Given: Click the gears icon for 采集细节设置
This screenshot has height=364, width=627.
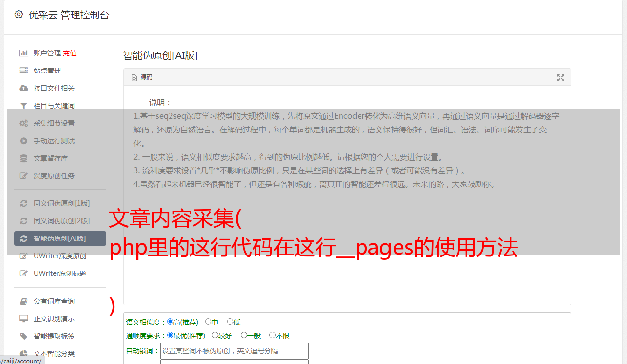Looking at the screenshot, I should [x=23, y=123].
